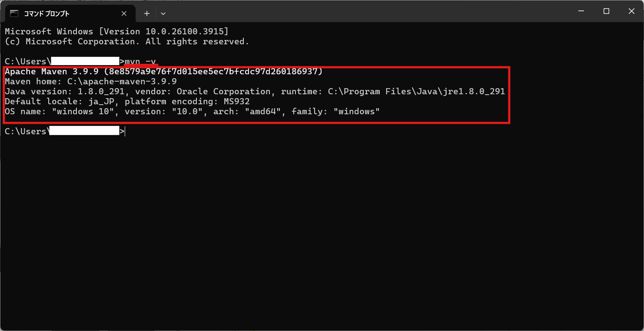Close the コマンド プロンプト tab
Image resolution: width=644 pixels, height=331 pixels.
(124, 13)
